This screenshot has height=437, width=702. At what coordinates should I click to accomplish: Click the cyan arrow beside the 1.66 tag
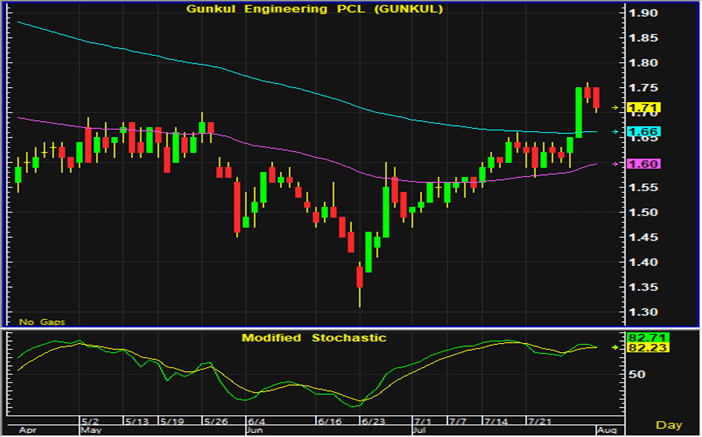(x=614, y=131)
